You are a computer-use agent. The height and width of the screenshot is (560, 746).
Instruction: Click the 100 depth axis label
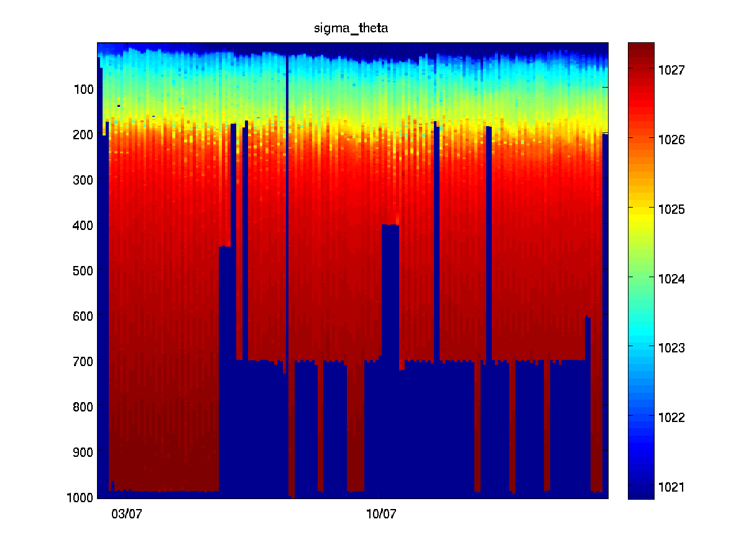point(83,89)
